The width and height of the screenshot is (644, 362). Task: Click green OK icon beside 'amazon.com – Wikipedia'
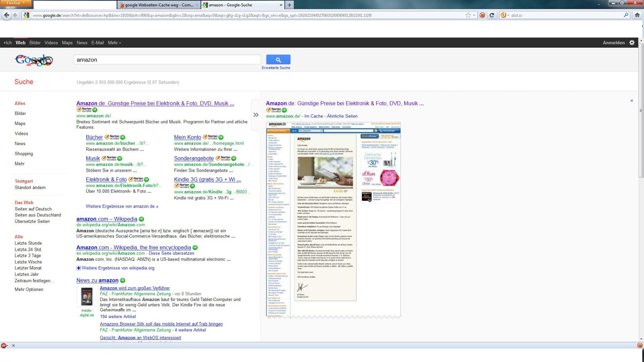coord(141,219)
